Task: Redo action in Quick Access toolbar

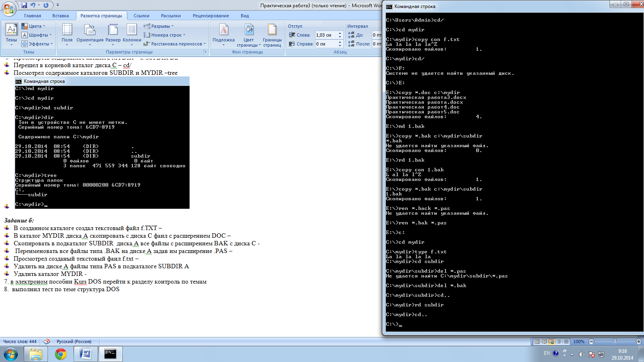Action: [x=46, y=5]
